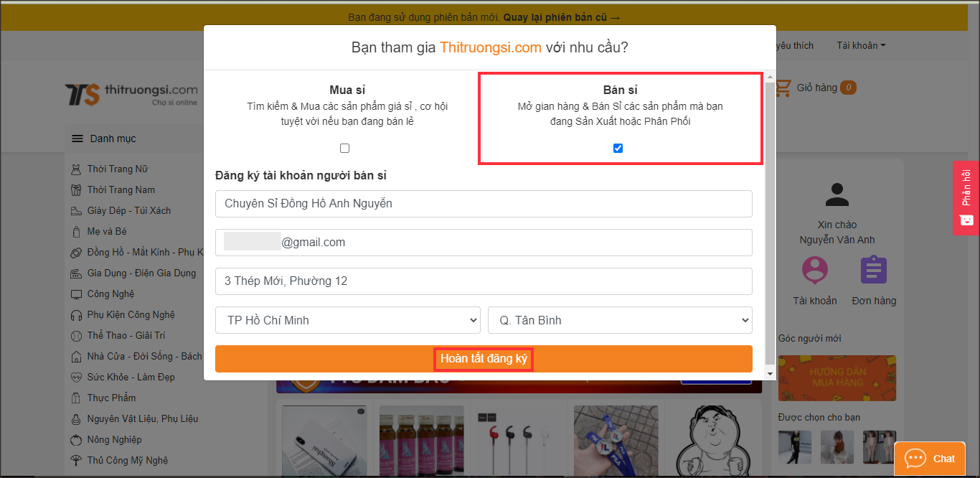Open Hướng dẫn mua hàng banner thumbnail
The image size is (980, 478).
point(837,378)
